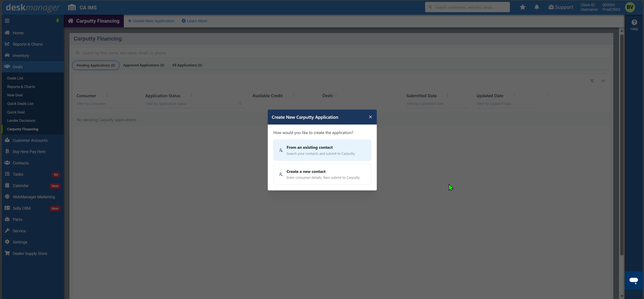Image resolution: width=644 pixels, height=299 pixels.
Task: Click the Filter by Consumer field
Action: pyautogui.click(x=107, y=104)
